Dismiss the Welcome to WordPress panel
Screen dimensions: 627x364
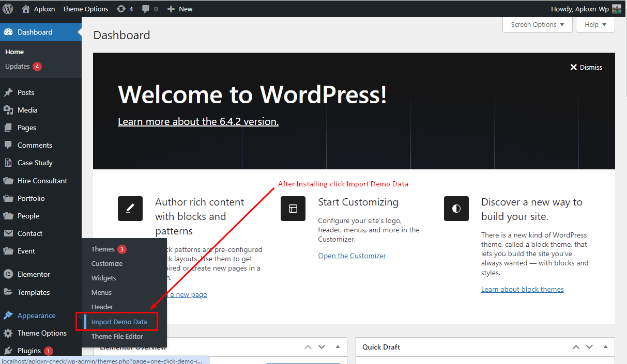(586, 67)
